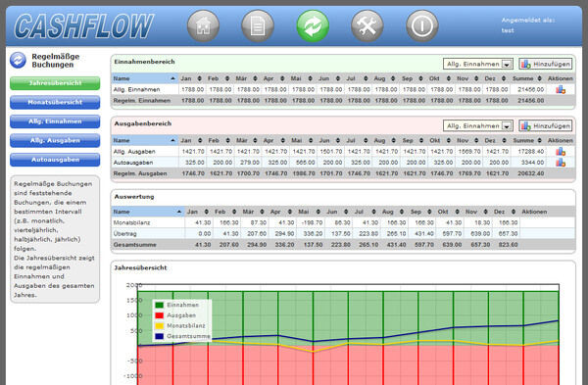Sort Einnahmenbereich table by Summe column
Viewport: 588px width, 385px height.
pyautogui.click(x=527, y=78)
